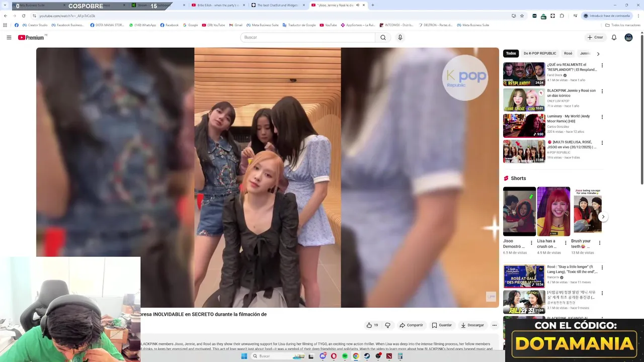Open options for Jisoo Demostró short
This screenshot has width=644, height=362.
tap(531, 243)
